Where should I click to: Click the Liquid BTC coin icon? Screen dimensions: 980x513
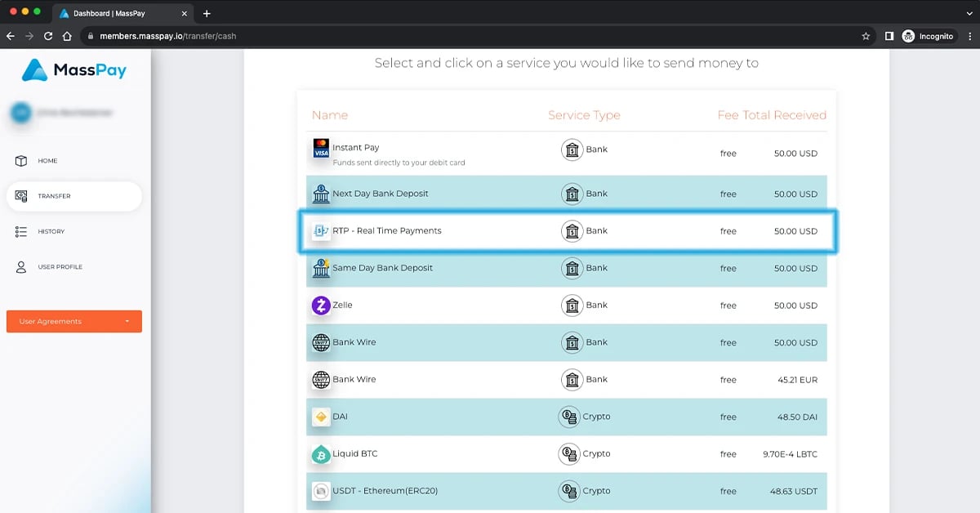point(322,453)
